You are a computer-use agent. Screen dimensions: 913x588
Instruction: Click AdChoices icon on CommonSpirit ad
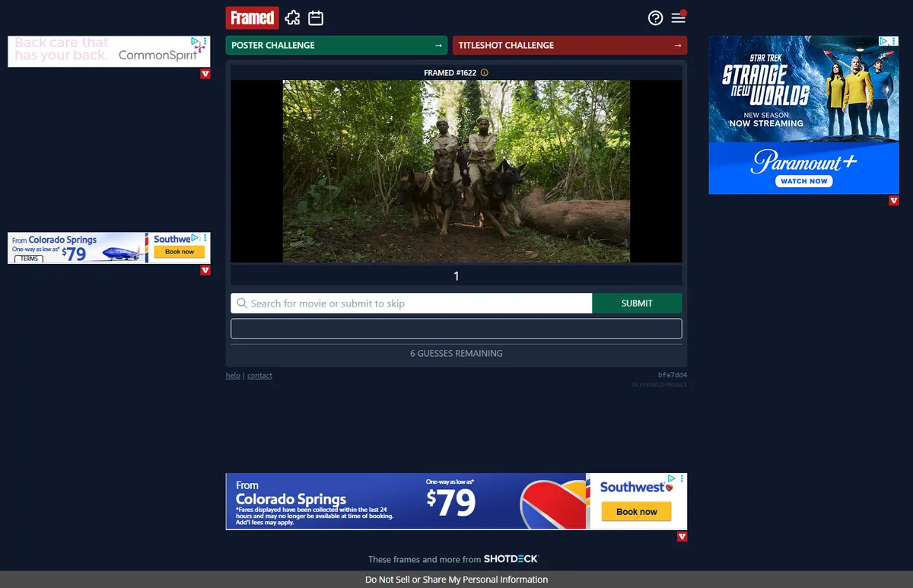196,41
